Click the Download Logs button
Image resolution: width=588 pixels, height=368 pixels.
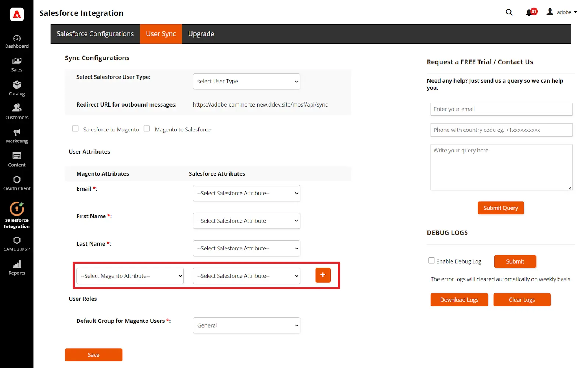[459, 300]
